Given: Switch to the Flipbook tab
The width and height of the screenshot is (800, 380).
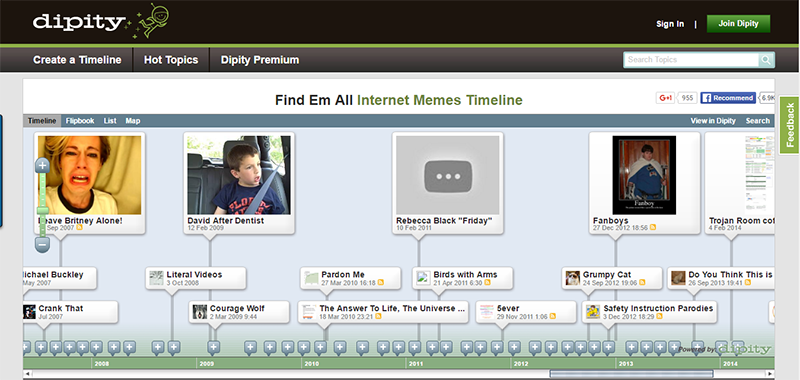Looking at the screenshot, I should point(80,121).
